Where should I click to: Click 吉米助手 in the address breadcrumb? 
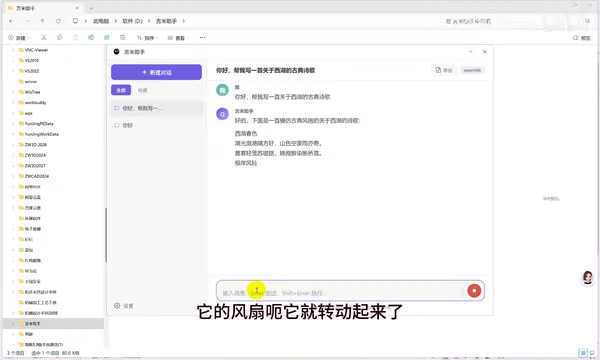pos(166,21)
